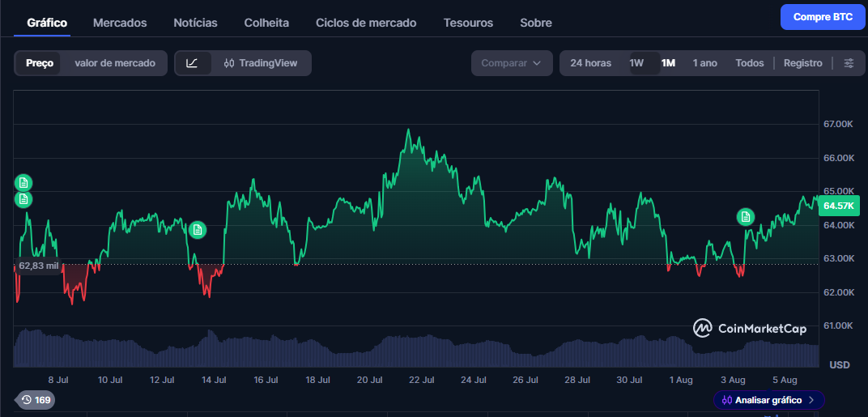Open the Mercados tab
868x417 pixels.
pyautogui.click(x=120, y=23)
